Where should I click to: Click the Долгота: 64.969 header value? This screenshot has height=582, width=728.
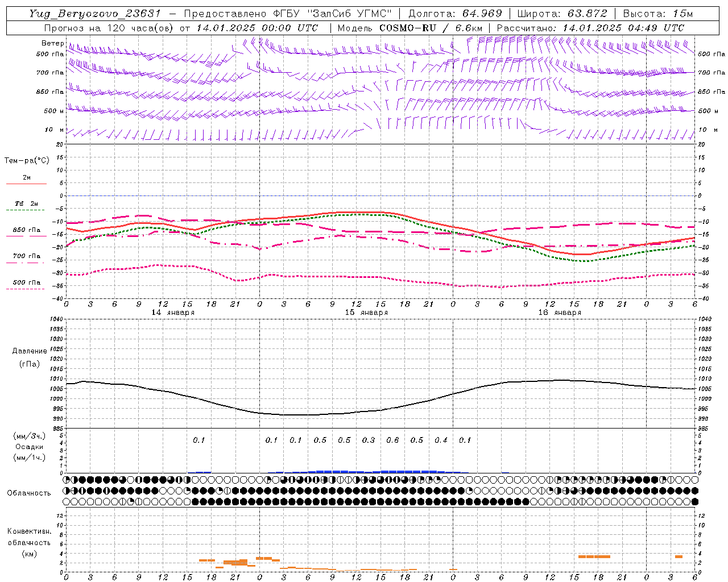[x=455, y=14]
